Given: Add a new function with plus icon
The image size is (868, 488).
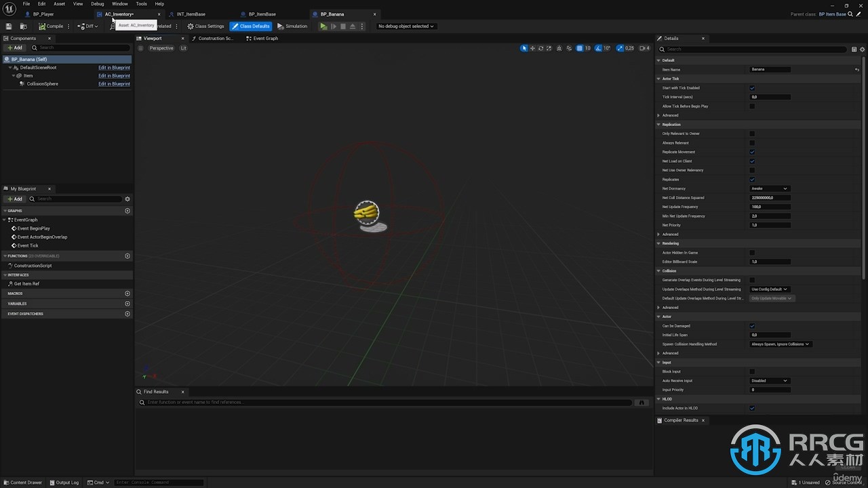Looking at the screenshot, I should (127, 256).
